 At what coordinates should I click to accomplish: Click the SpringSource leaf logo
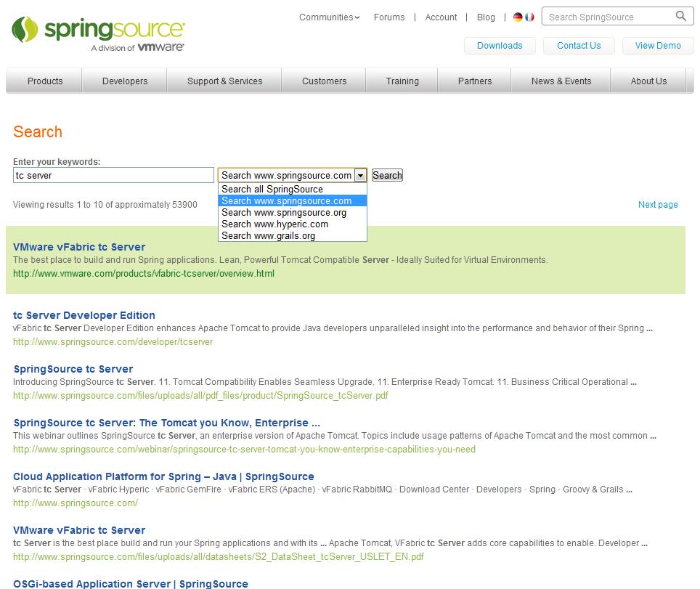point(25,30)
